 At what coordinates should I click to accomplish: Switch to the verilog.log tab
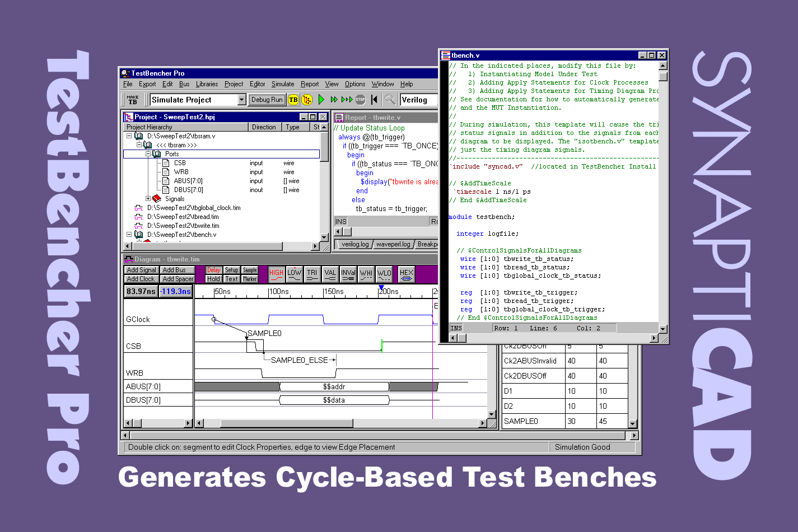355,244
